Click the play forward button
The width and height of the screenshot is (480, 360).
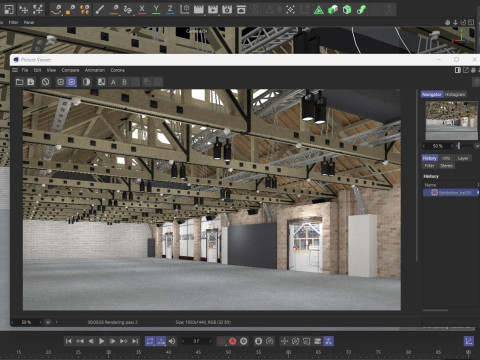point(102,341)
